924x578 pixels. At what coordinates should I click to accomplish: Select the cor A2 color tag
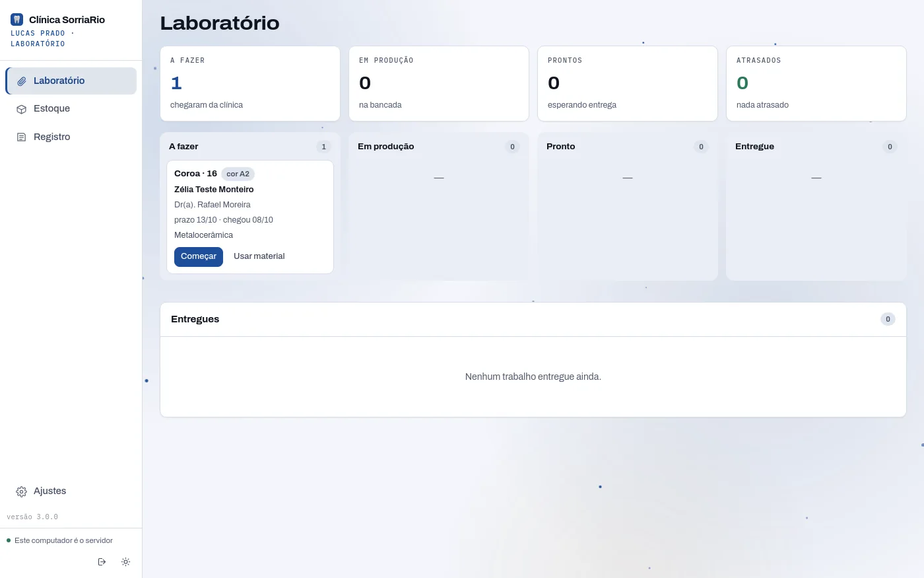point(238,174)
